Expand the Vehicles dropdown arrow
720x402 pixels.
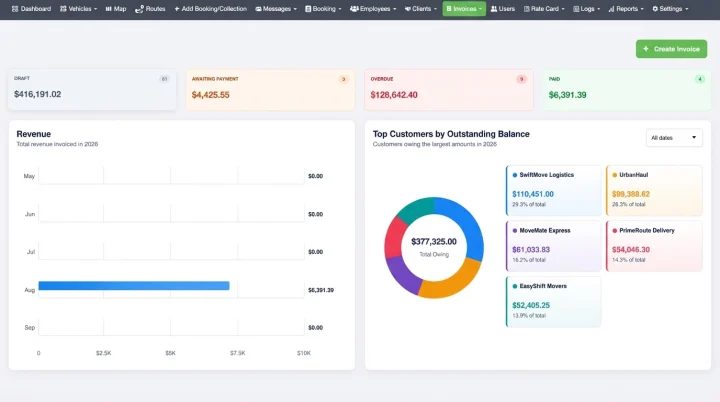click(96, 9)
